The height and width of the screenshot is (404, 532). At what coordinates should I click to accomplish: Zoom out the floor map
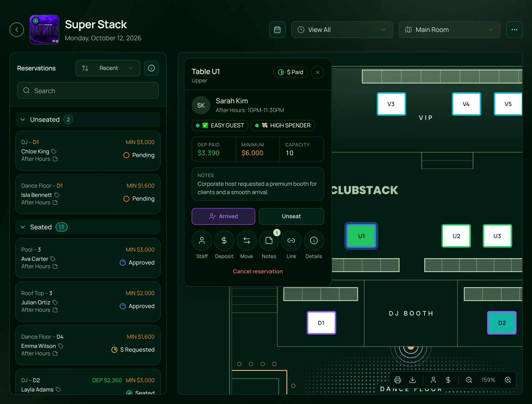[x=469, y=380]
